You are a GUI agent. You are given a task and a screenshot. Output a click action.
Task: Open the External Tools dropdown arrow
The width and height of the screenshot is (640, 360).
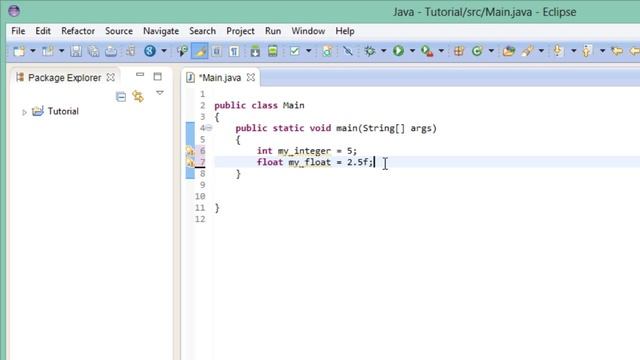pyautogui.click(x=441, y=51)
